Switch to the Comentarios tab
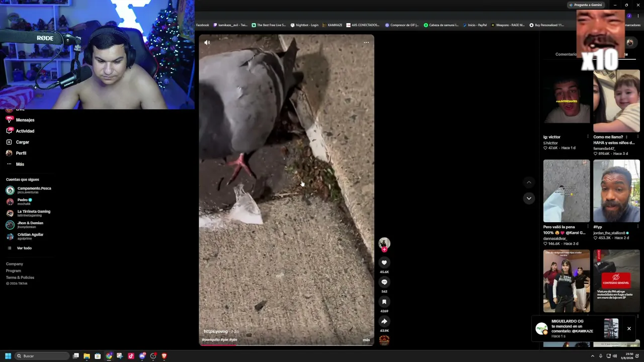The width and height of the screenshot is (644, 362). (567, 54)
